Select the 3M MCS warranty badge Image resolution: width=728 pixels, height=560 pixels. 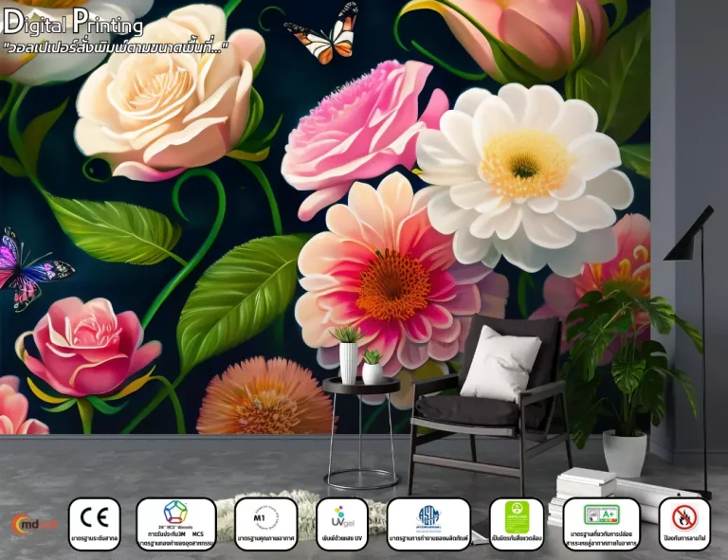pos(175,523)
